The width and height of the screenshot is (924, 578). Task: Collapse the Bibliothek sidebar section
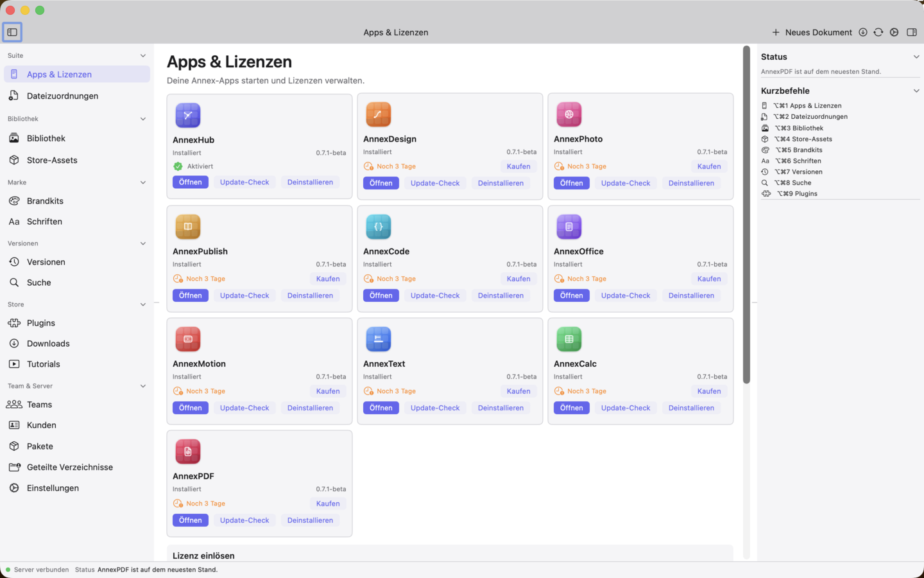tap(143, 119)
